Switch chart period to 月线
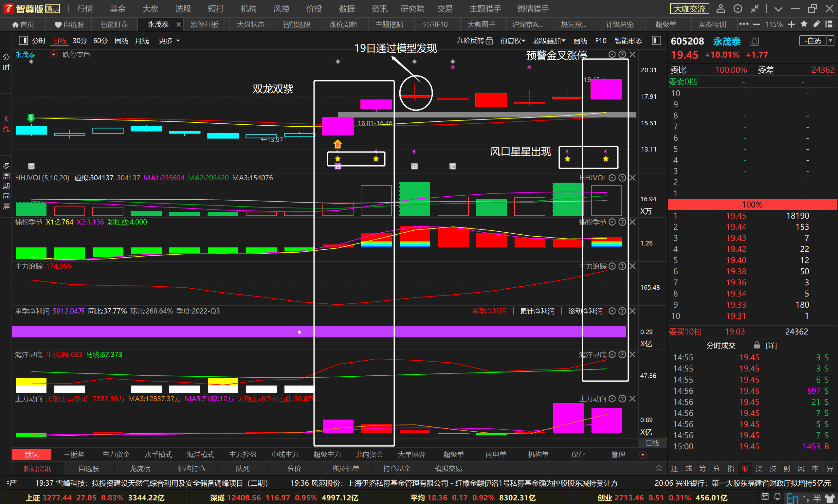The width and height of the screenshot is (838, 504). [x=142, y=41]
